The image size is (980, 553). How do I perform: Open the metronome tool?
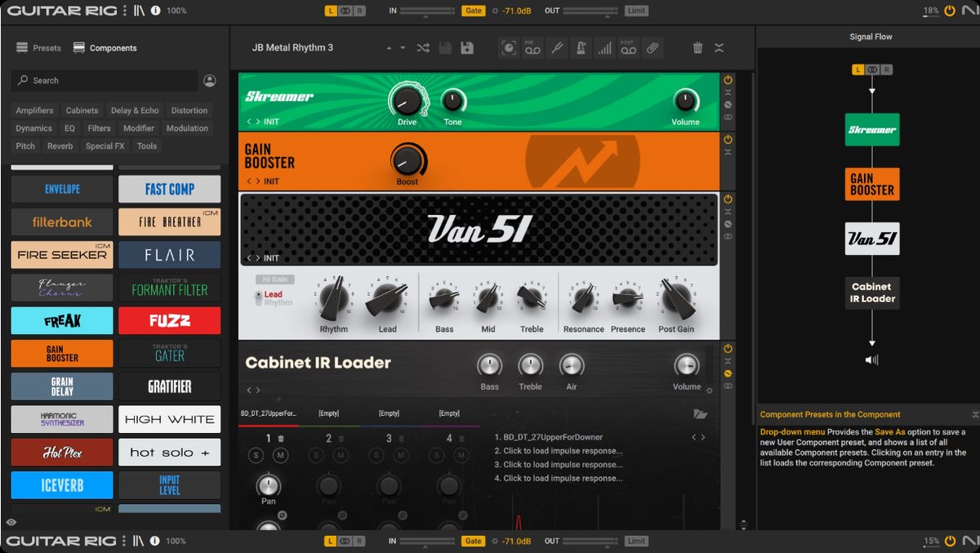tap(580, 48)
